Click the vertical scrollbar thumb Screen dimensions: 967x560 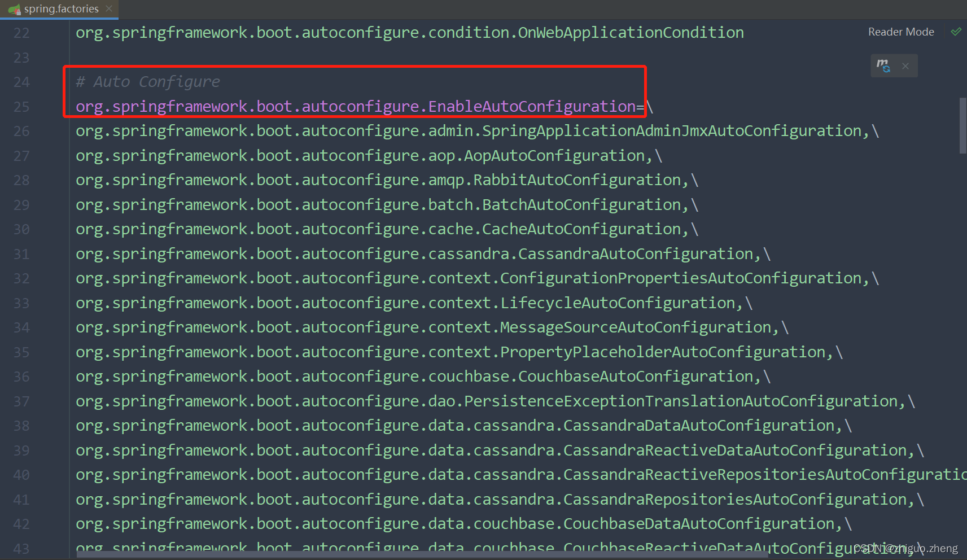[962, 125]
